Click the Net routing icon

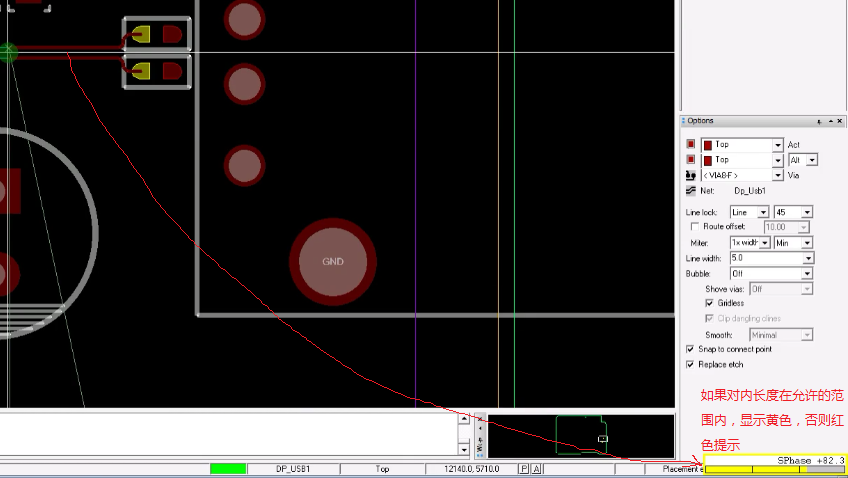pyautogui.click(x=690, y=190)
